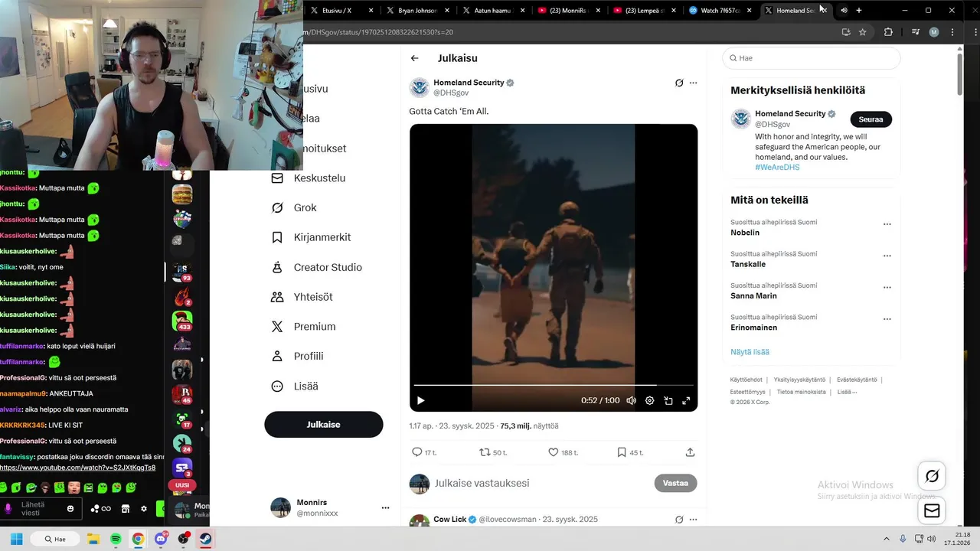Viewport: 980px width, 551px height.
Task: Show hidden system tray icons chevron
Action: (887, 539)
